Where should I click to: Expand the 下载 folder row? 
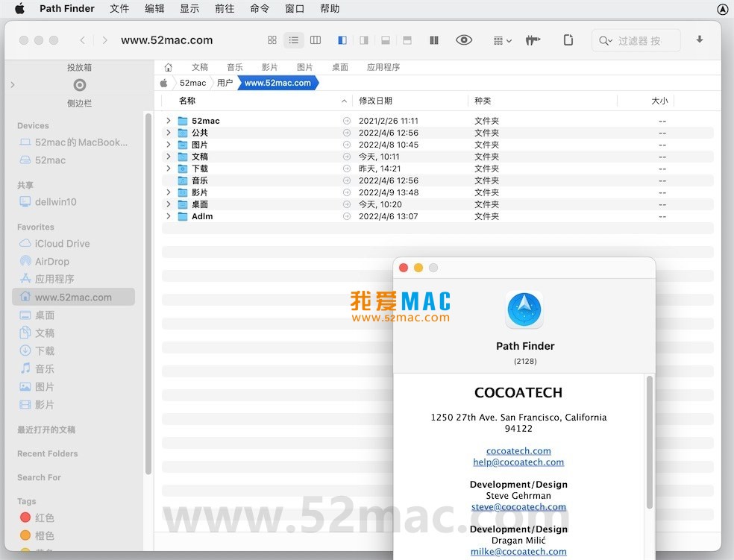[169, 169]
